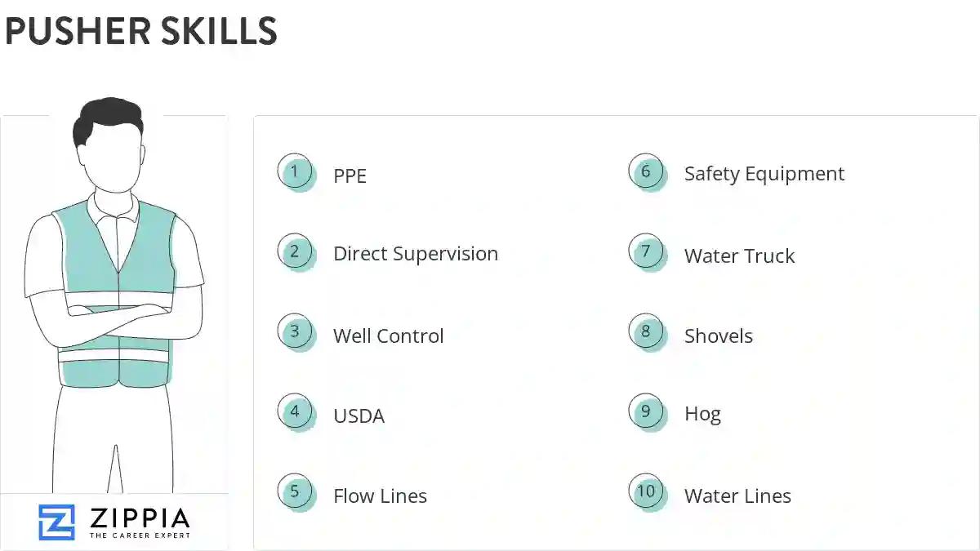
Task: Open the USDA skill entry
Action: (359, 415)
